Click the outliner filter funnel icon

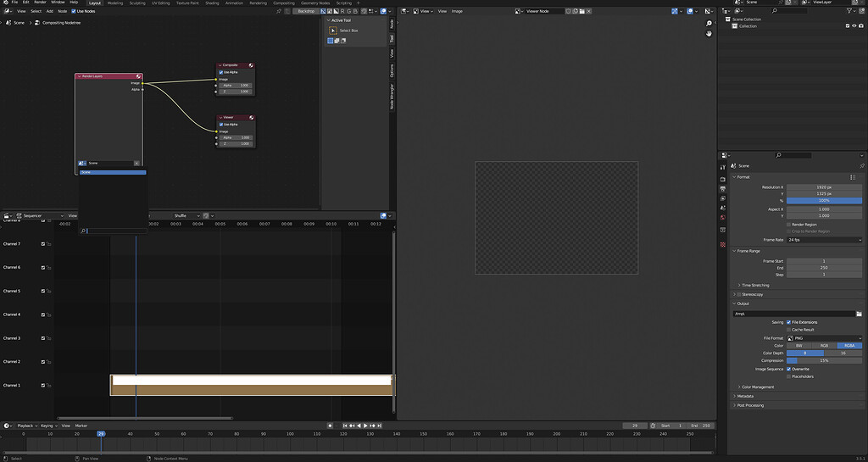click(849, 11)
